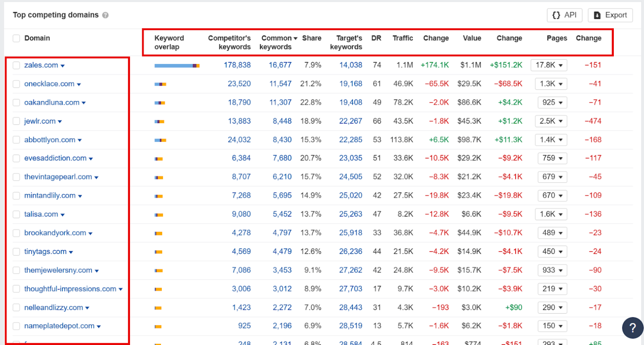The width and height of the screenshot is (644, 345).
Task: Open the Pages dropdown for nameplatedepot.com
Action: [x=552, y=326]
